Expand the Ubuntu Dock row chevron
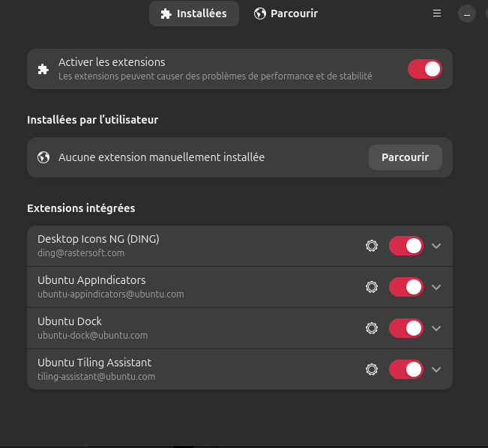Image resolution: width=488 pixels, height=448 pixels. (437, 328)
